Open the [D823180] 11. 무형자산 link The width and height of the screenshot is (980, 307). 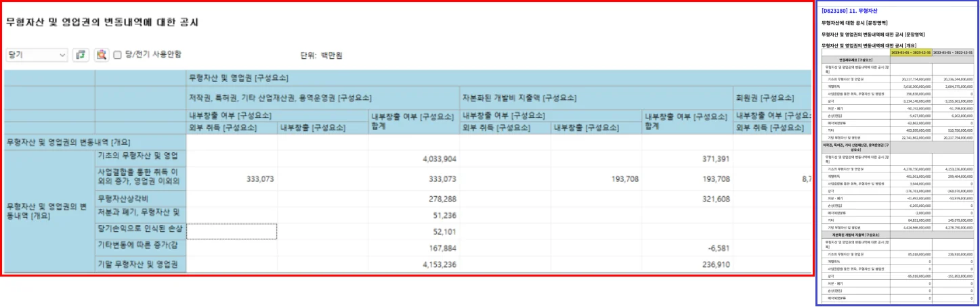(x=854, y=11)
